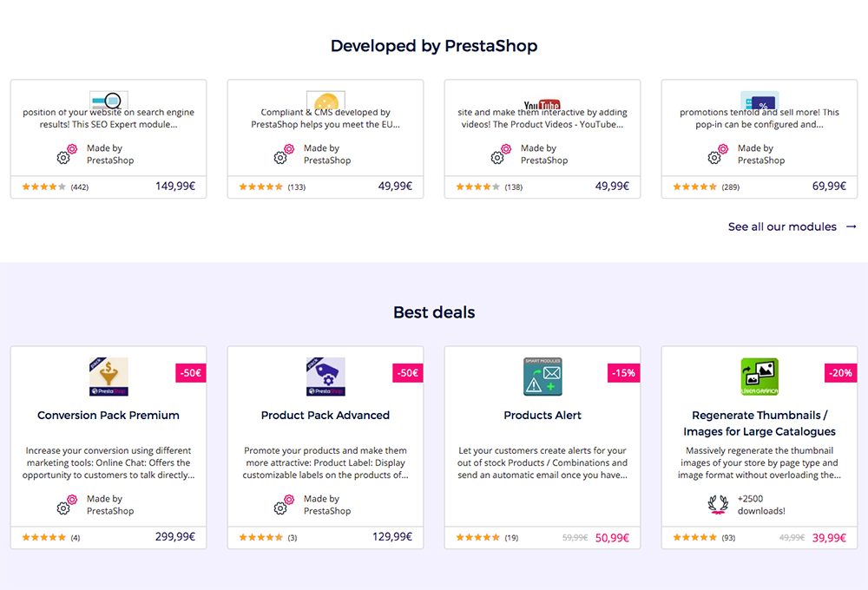
Task: Open Conversion Pack Premium title
Action: point(108,415)
